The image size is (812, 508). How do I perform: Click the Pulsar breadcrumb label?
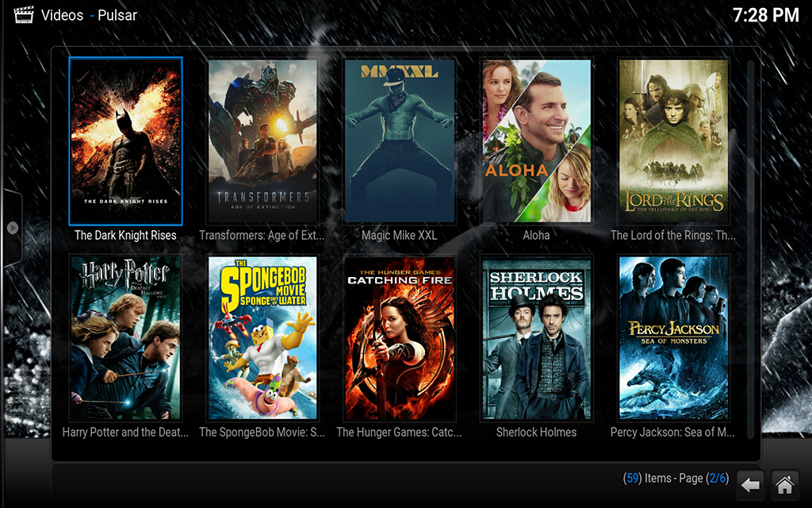tap(117, 15)
